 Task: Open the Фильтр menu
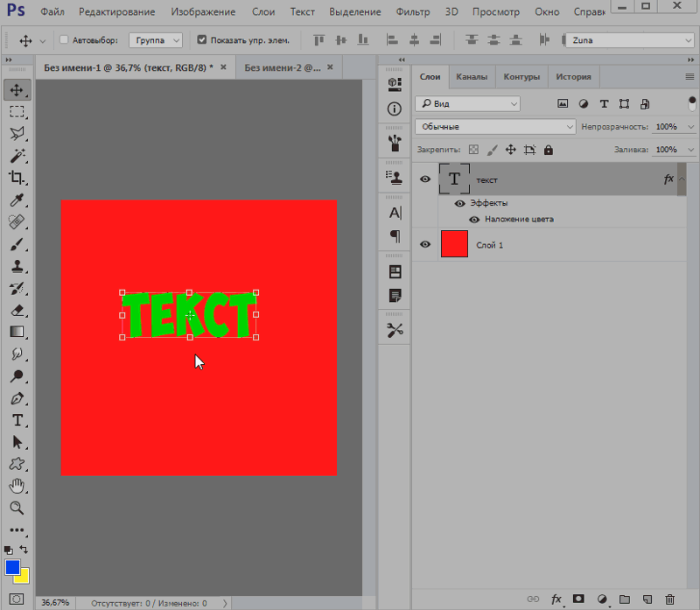pos(412,11)
